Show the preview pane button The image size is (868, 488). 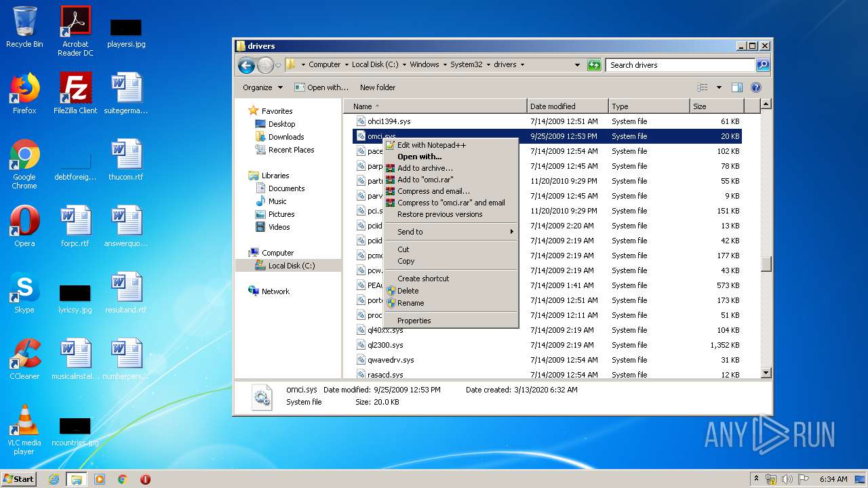(737, 87)
